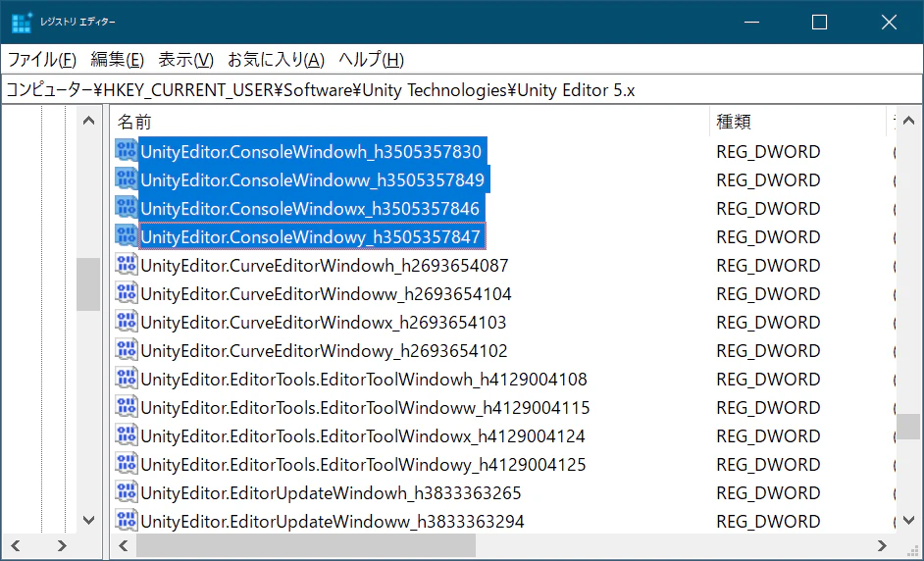Click tree pane scroll left arrow
Screen dimensions: 924x561
pyautogui.click(x=16, y=545)
